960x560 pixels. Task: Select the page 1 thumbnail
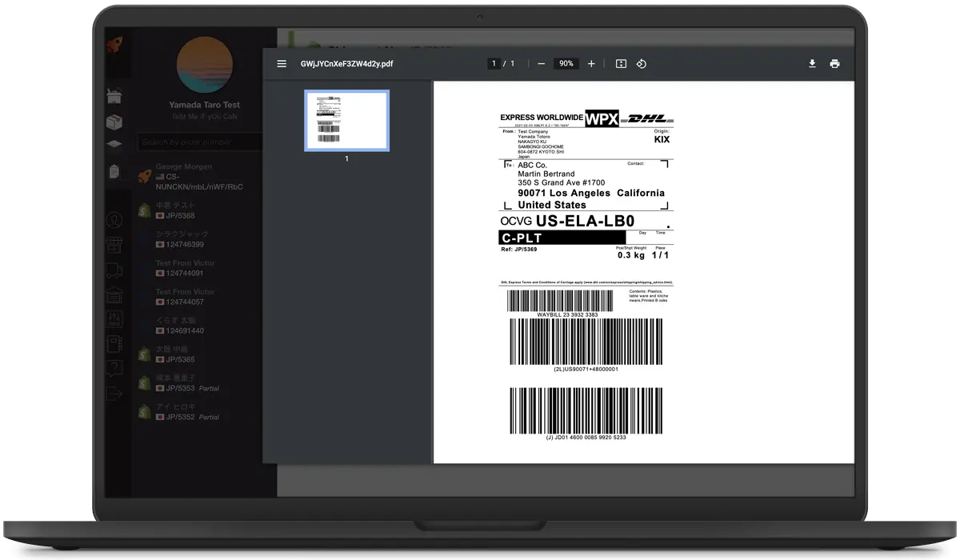pyautogui.click(x=346, y=120)
